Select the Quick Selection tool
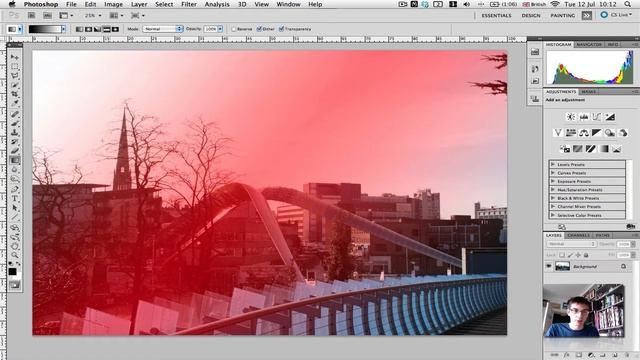640x360 pixels. (x=15, y=85)
